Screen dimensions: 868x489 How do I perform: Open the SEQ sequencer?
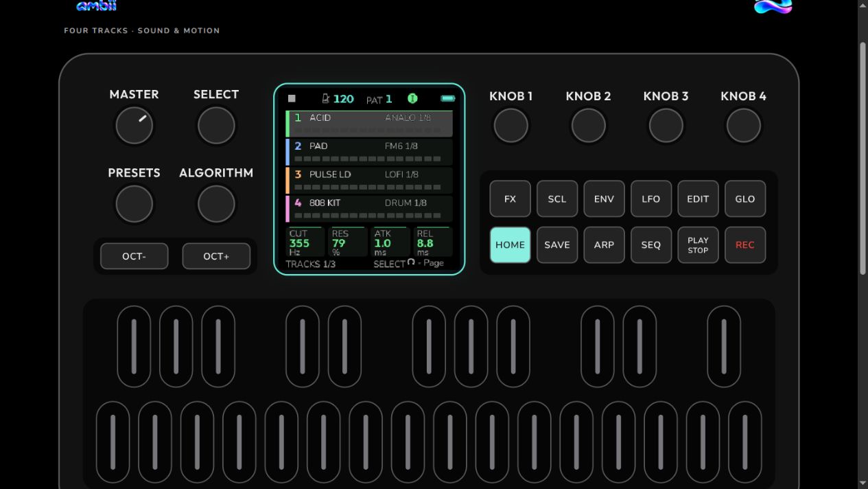651,245
